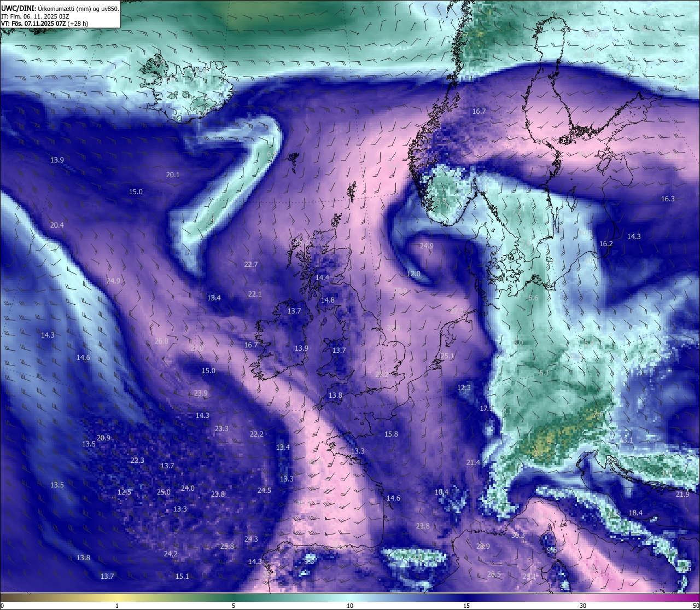
Task: Click the map value 24.2
Action: click(171, 554)
